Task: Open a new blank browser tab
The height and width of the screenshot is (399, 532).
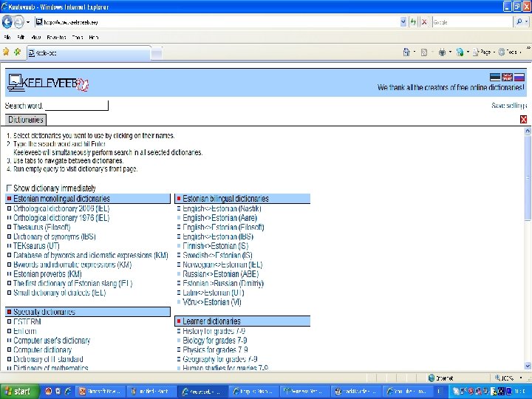Action: pyautogui.click(x=157, y=53)
